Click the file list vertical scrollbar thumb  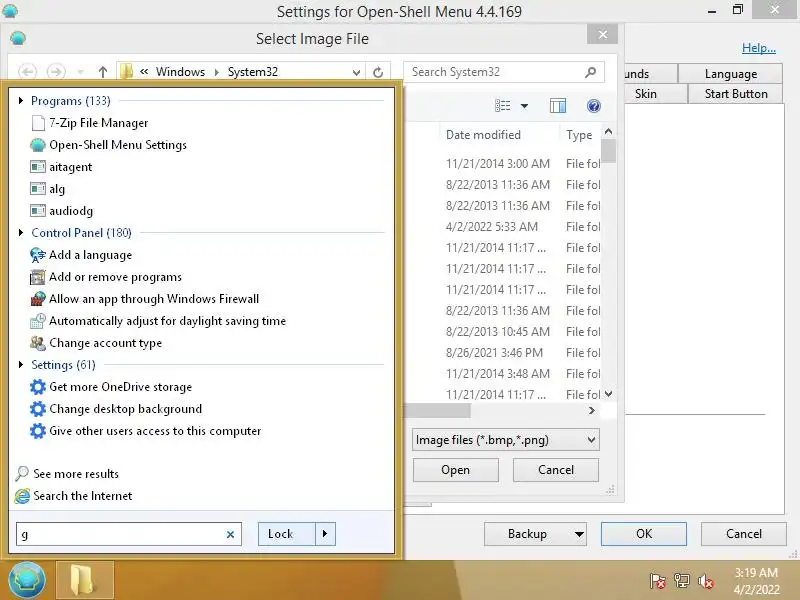click(x=608, y=151)
